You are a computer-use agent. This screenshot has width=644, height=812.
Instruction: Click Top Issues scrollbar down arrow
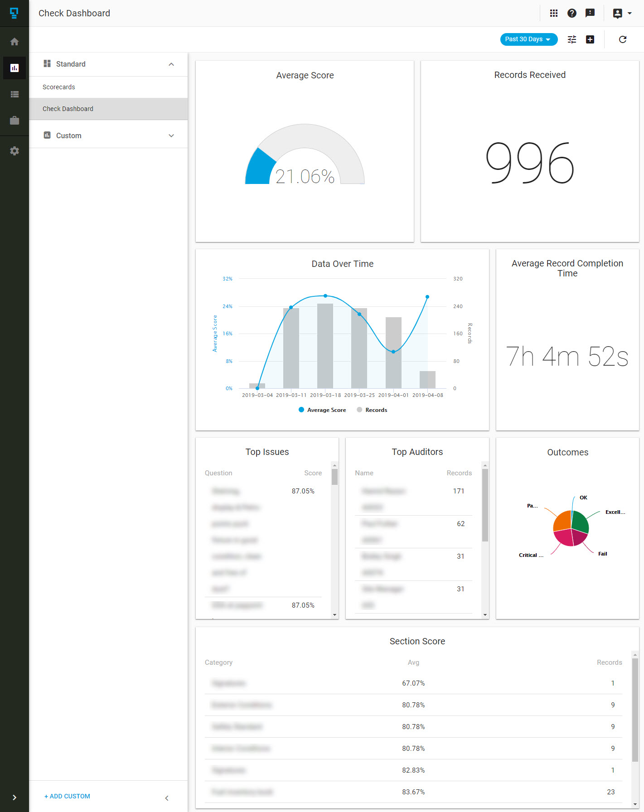[x=335, y=615]
